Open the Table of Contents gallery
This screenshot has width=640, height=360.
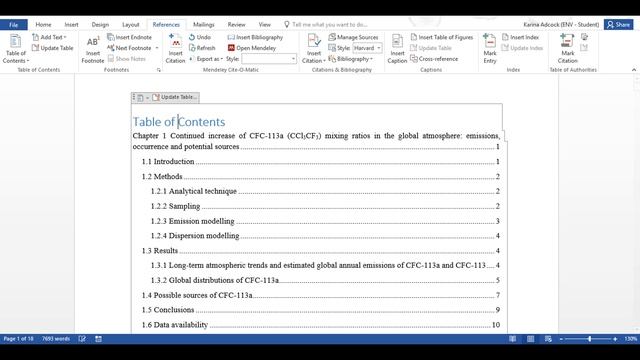coord(16,49)
